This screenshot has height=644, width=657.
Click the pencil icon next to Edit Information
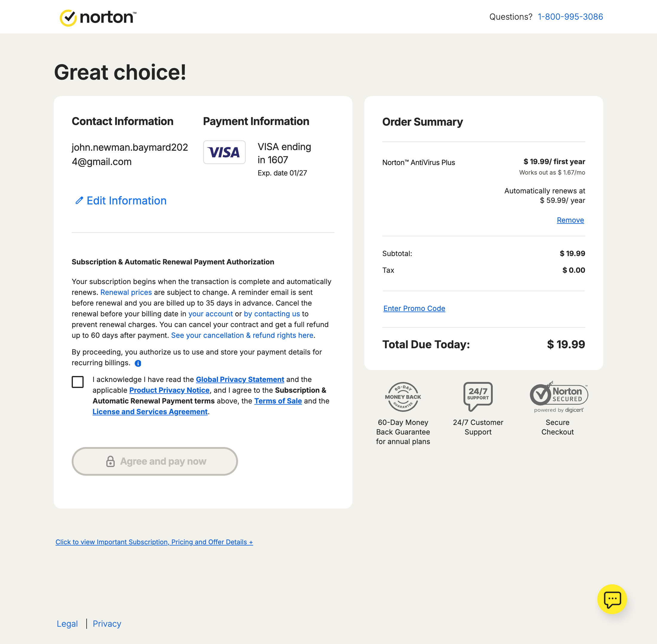coord(79,200)
